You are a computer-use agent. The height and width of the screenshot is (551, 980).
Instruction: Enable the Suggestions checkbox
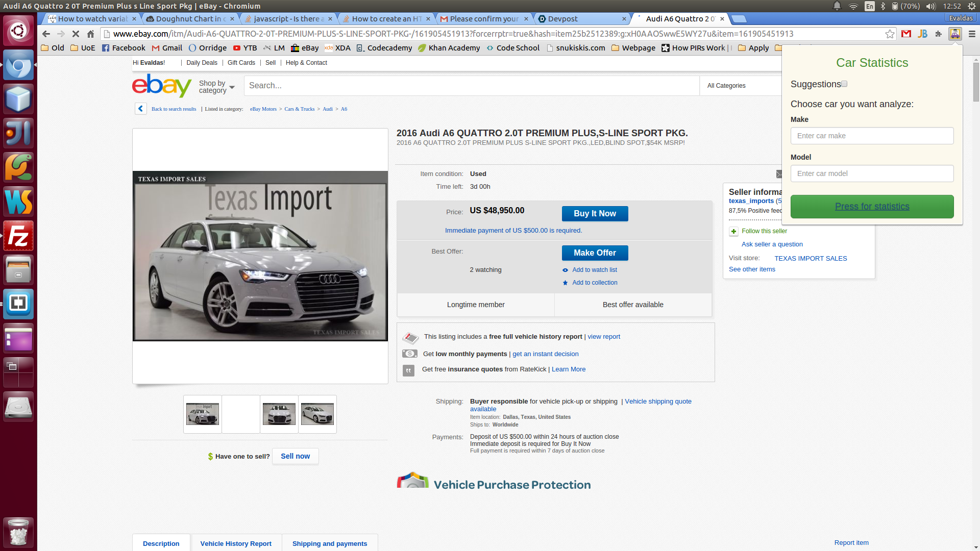click(844, 84)
